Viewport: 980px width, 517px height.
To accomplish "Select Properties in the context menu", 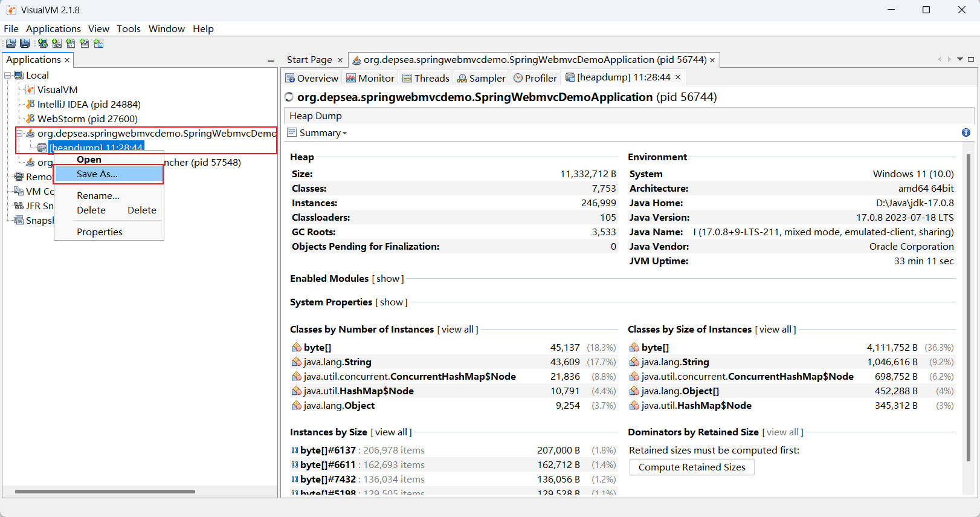I will click(100, 232).
